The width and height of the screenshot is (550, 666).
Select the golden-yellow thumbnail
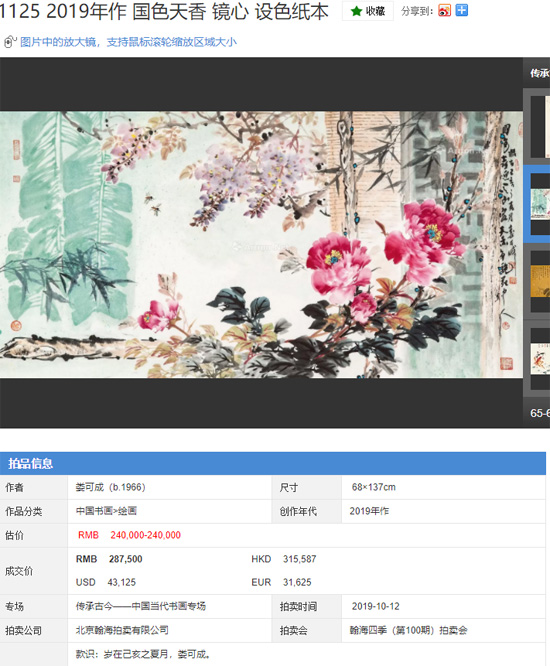click(540, 281)
